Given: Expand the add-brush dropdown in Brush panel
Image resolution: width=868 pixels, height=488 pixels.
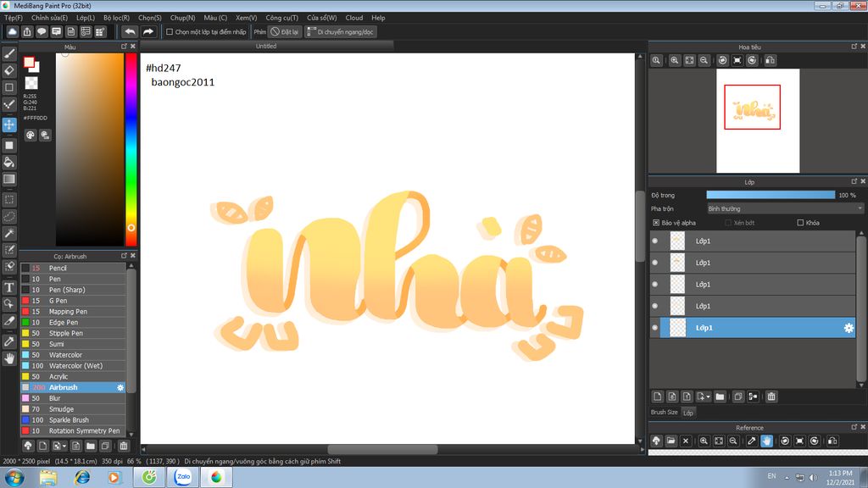Looking at the screenshot, I should pyautogui.click(x=59, y=446).
